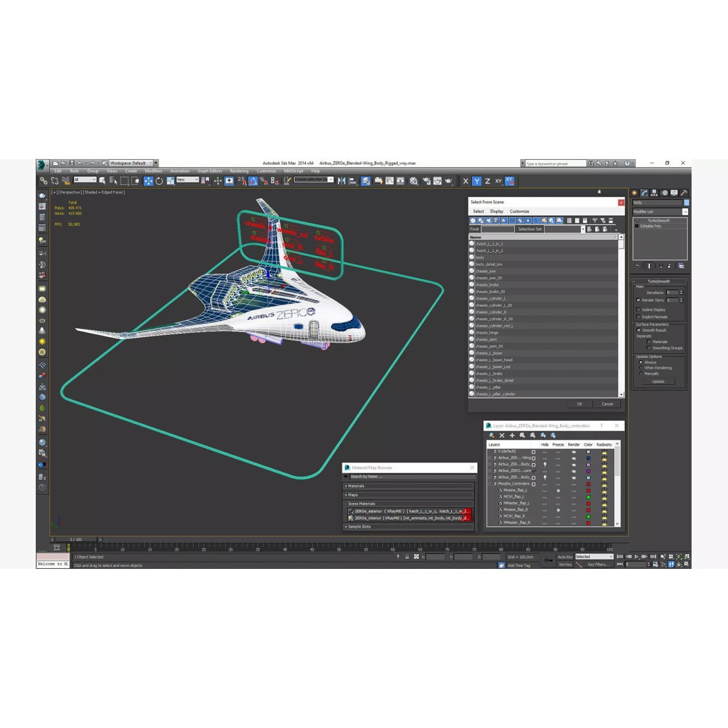
Task: Collapse the Morphs_Controlers layer tree
Action: click(490, 484)
